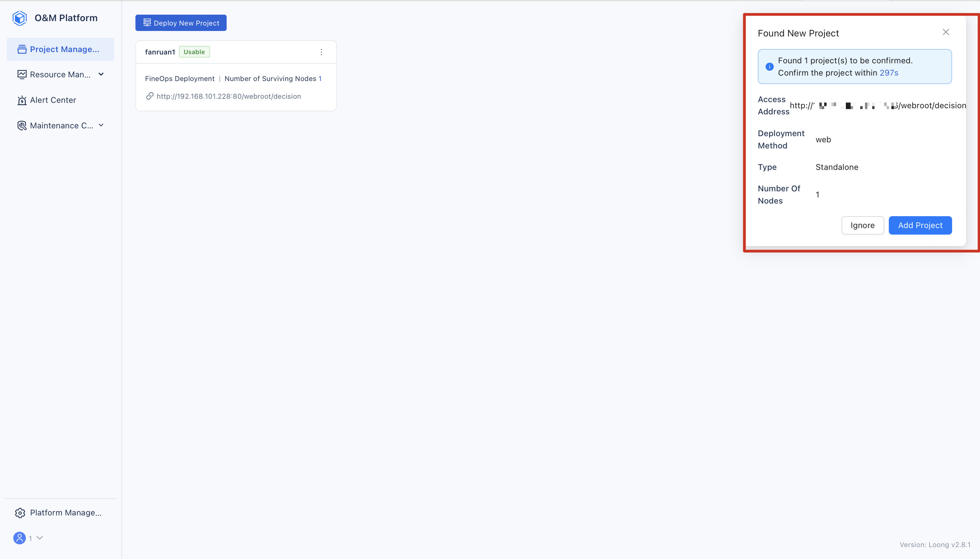Click the blue info icon in notification
The image size is (980, 559).
(769, 67)
